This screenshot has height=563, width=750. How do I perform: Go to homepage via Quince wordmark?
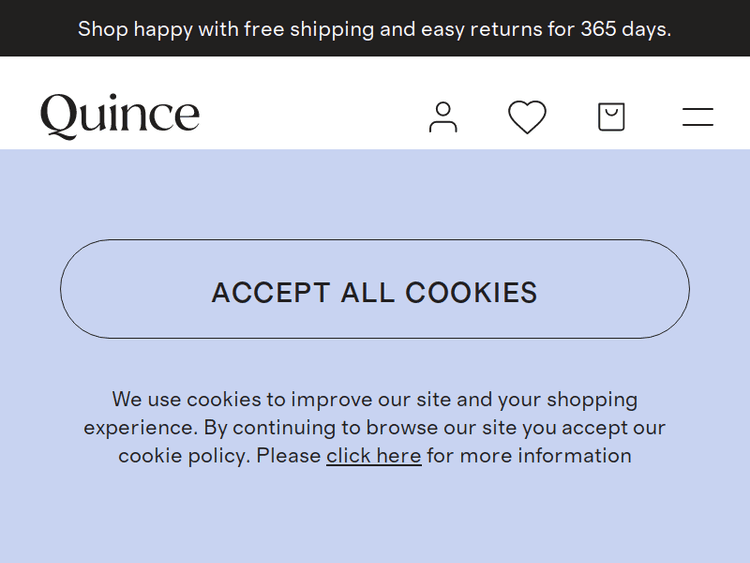(120, 115)
